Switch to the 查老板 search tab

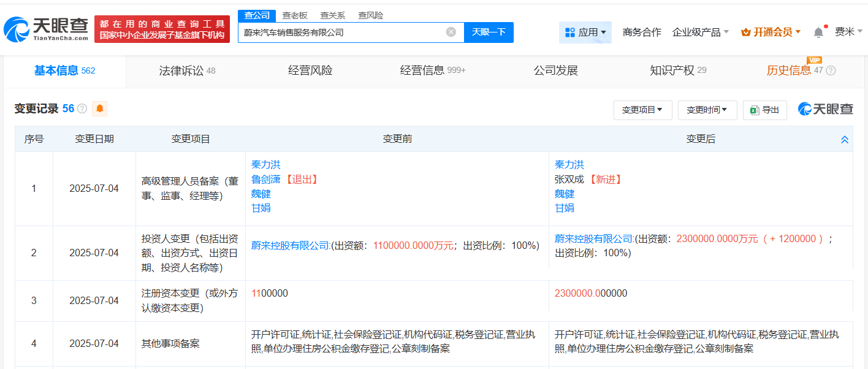coord(294,15)
